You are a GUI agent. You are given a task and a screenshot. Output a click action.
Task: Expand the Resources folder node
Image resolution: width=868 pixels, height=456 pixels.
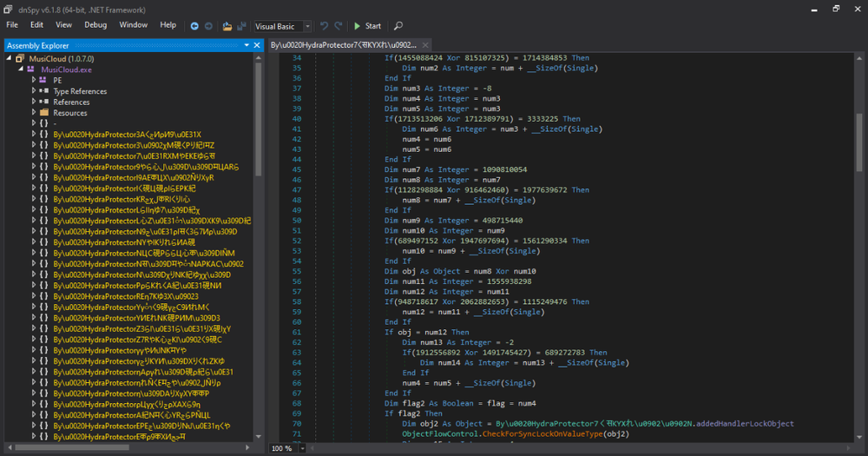(33, 113)
